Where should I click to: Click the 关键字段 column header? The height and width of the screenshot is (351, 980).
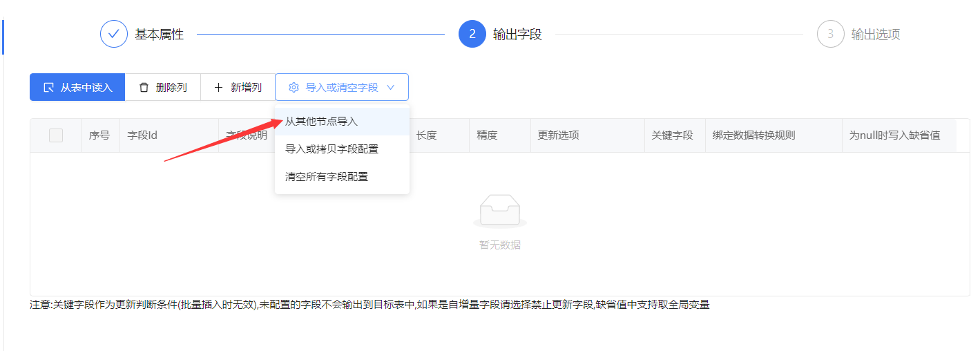tap(675, 135)
